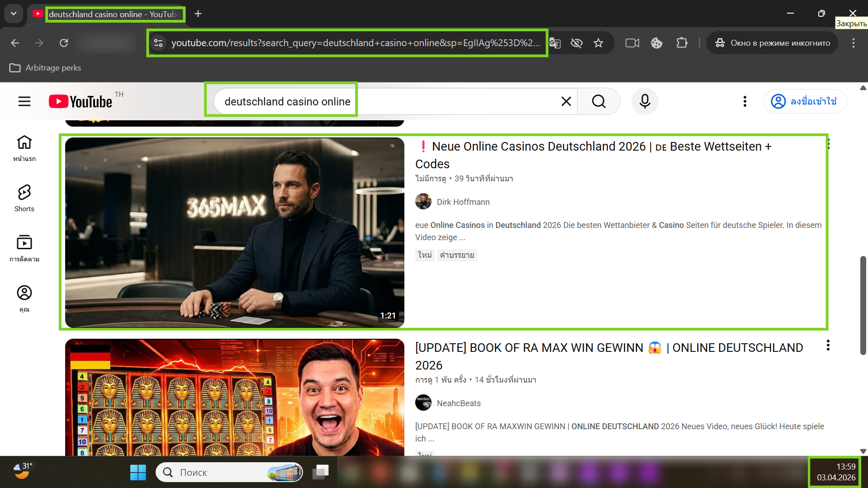
Task: Open the Windows Start menu
Action: click(138, 472)
